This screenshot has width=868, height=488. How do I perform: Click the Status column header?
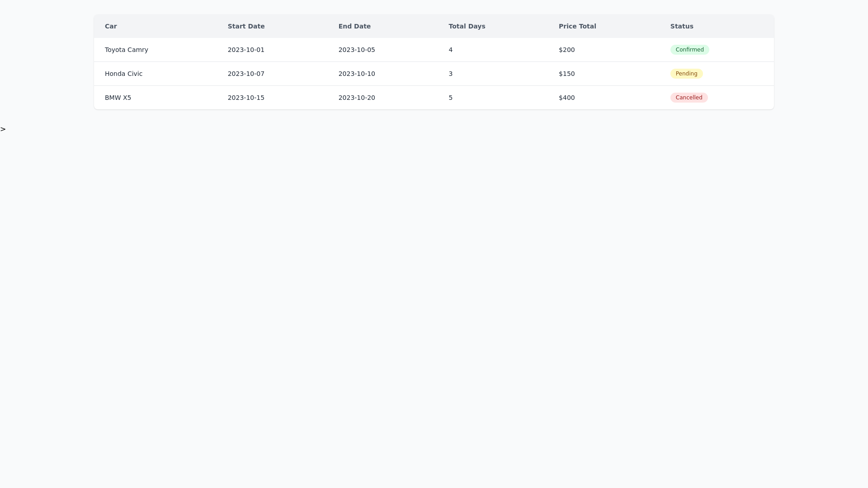(x=682, y=26)
